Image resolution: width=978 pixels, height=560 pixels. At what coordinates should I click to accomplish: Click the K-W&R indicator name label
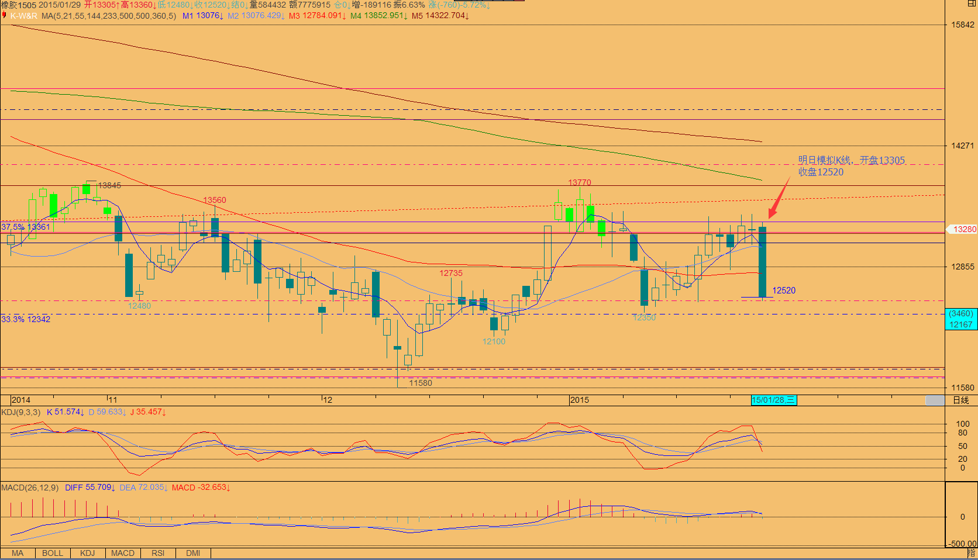pos(24,16)
